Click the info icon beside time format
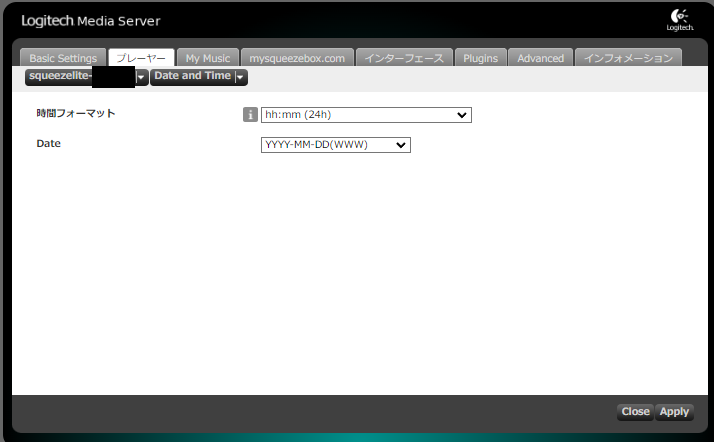 250,115
